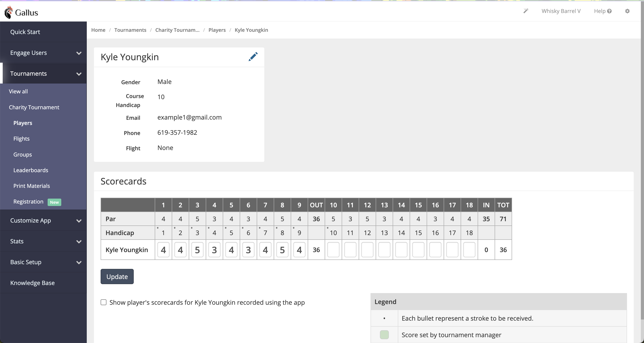Expand the Stats section chevron
The image size is (644, 343).
coord(79,241)
